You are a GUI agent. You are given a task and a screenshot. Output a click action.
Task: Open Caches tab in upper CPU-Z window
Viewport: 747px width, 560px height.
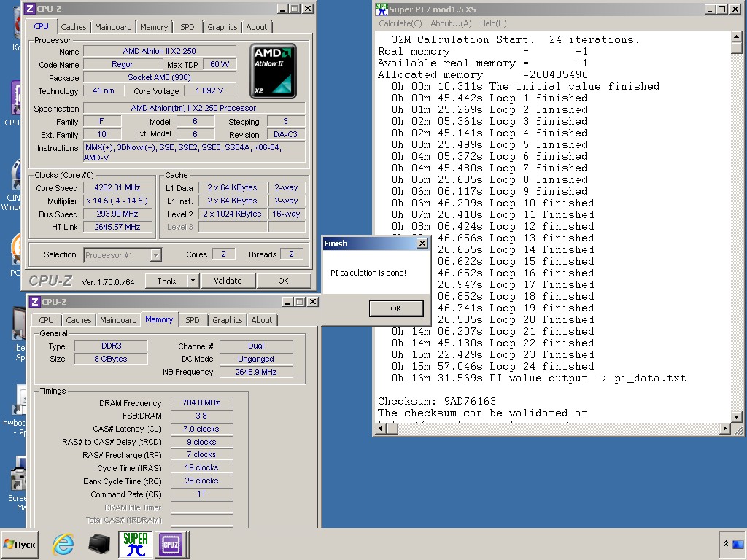pos(74,27)
